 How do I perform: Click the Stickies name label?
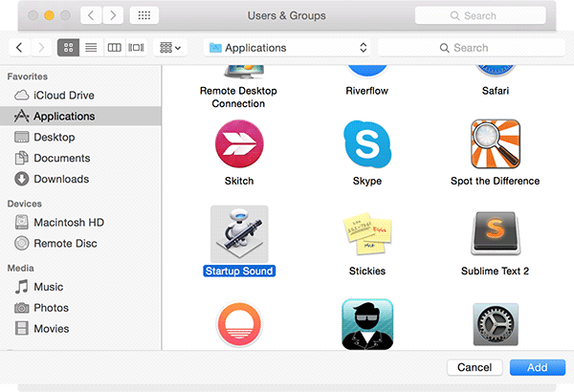[x=367, y=271]
